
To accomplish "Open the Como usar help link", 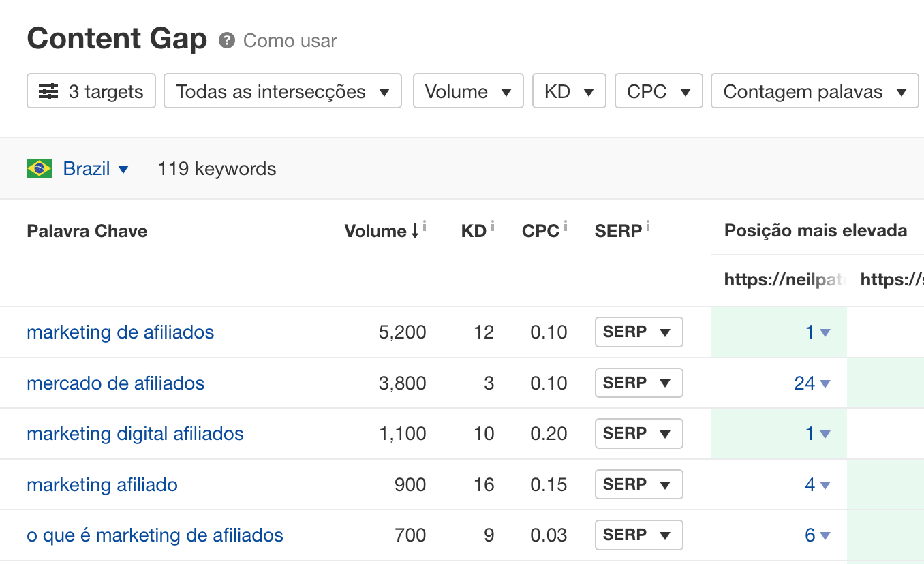I will (290, 41).
